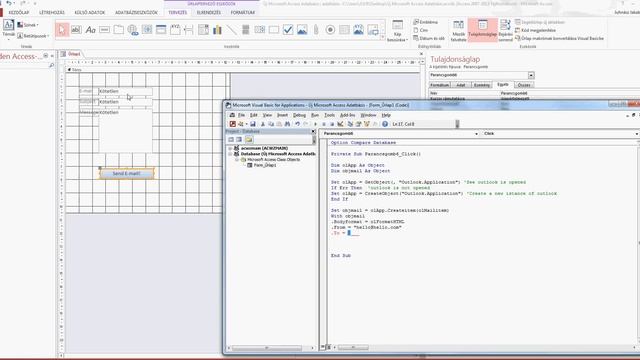Viewport: 640px width, 360px height.
Task: Open the Tulajdonságlap property sheet button
Action: tap(482, 29)
